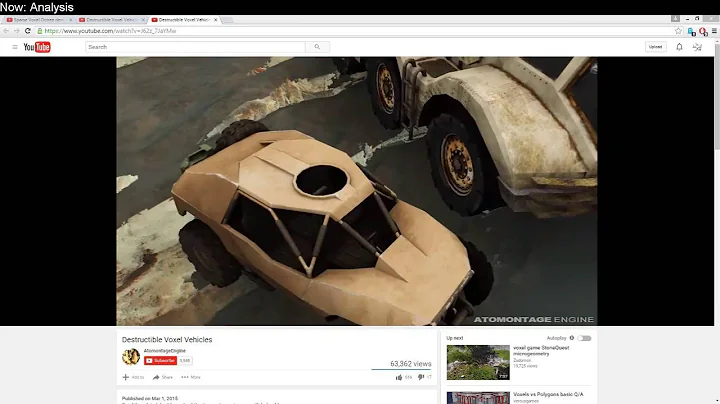Go back in browser history
The image size is (720, 404).
click(6, 31)
